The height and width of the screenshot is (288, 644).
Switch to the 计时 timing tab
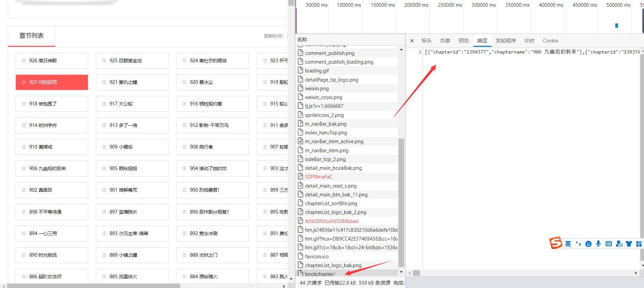coord(529,41)
